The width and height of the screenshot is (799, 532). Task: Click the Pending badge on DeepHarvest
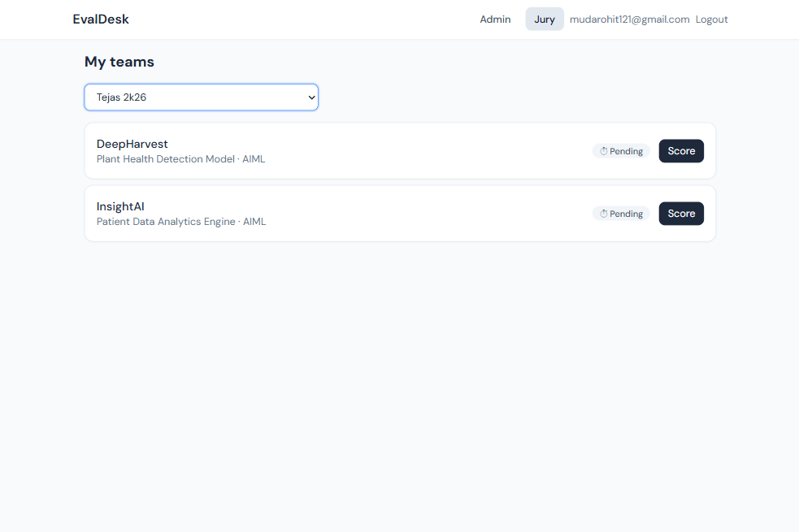(x=621, y=151)
